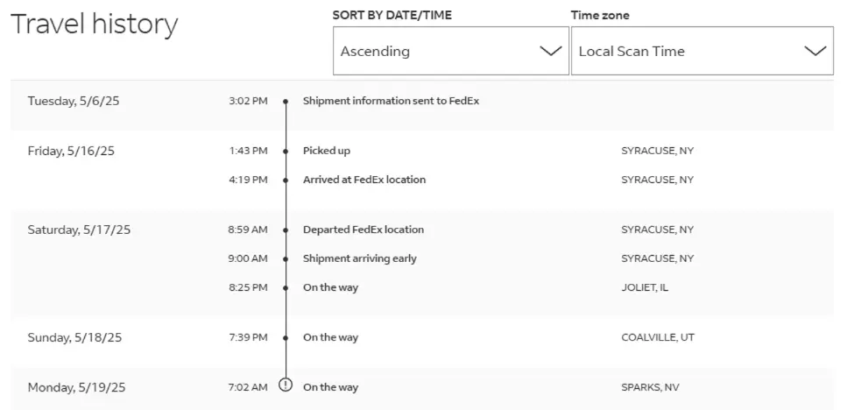The height and width of the screenshot is (410, 868).
Task: Click the timeline dot for the 8:25 PM Joliet scan
Action: coord(286,288)
